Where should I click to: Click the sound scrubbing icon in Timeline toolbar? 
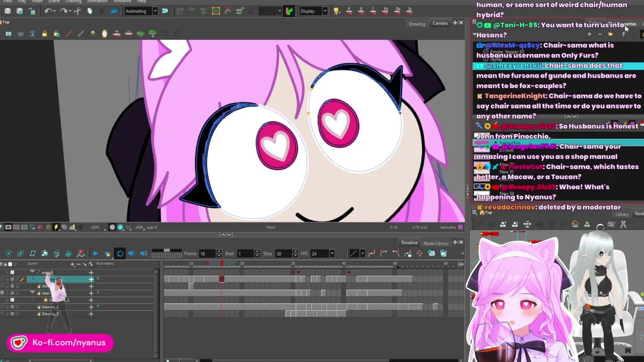[143, 253]
